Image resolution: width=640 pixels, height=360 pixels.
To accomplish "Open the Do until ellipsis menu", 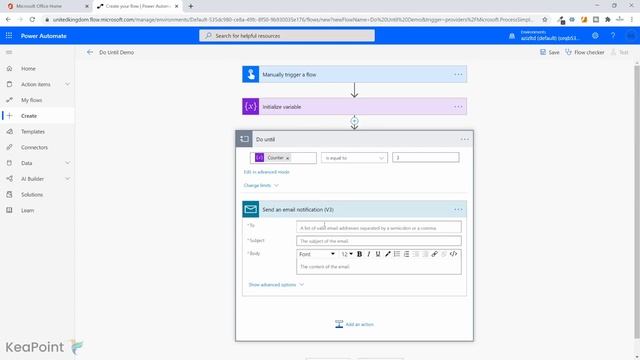I will pyautogui.click(x=464, y=139).
